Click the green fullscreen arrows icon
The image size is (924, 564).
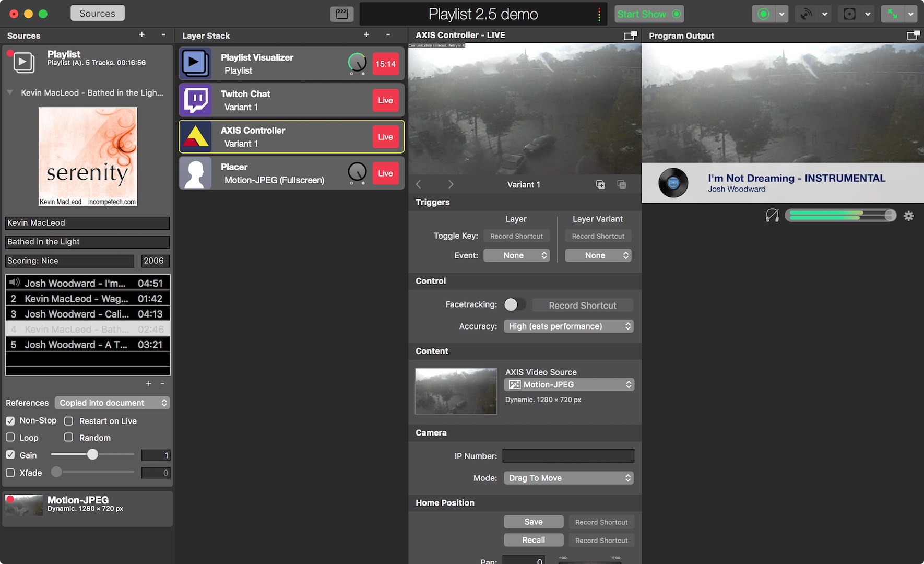point(893,14)
